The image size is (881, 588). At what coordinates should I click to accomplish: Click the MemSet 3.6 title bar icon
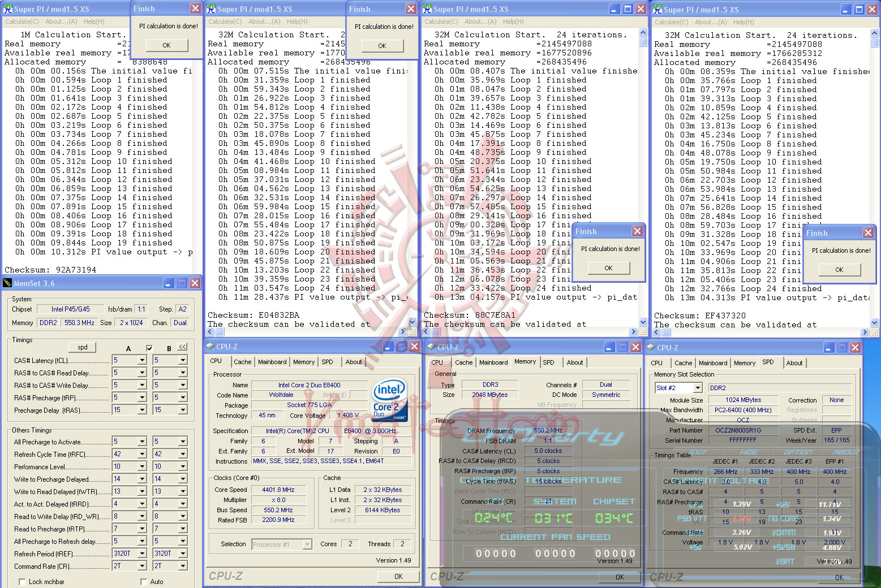click(x=7, y=283)
